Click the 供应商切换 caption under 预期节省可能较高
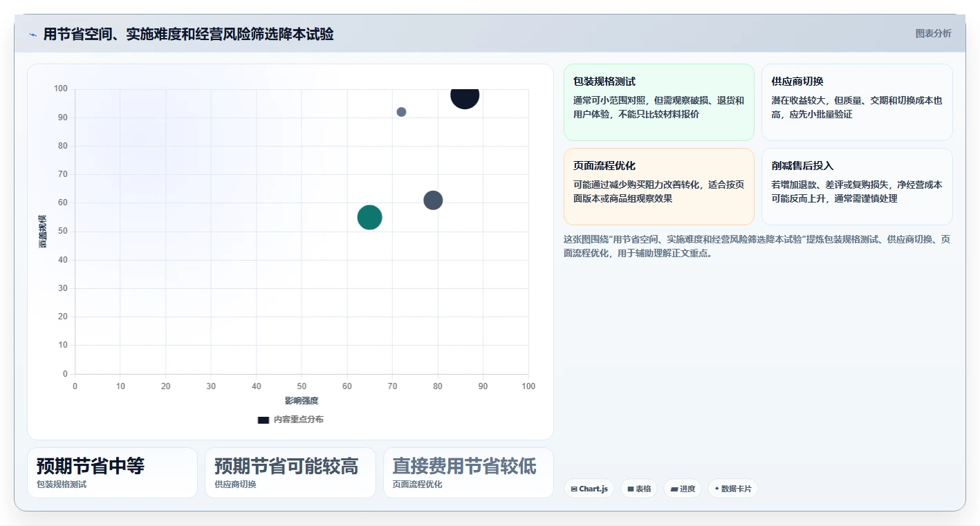This screenshot has height=526, width=980. coord(235,485)
